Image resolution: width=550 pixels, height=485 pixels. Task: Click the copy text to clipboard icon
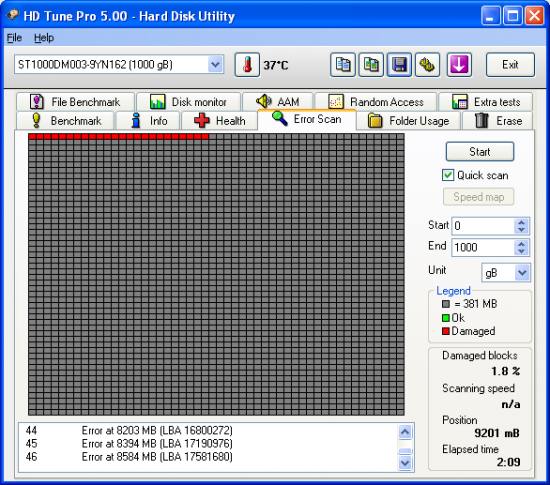(x=343, y=65)
